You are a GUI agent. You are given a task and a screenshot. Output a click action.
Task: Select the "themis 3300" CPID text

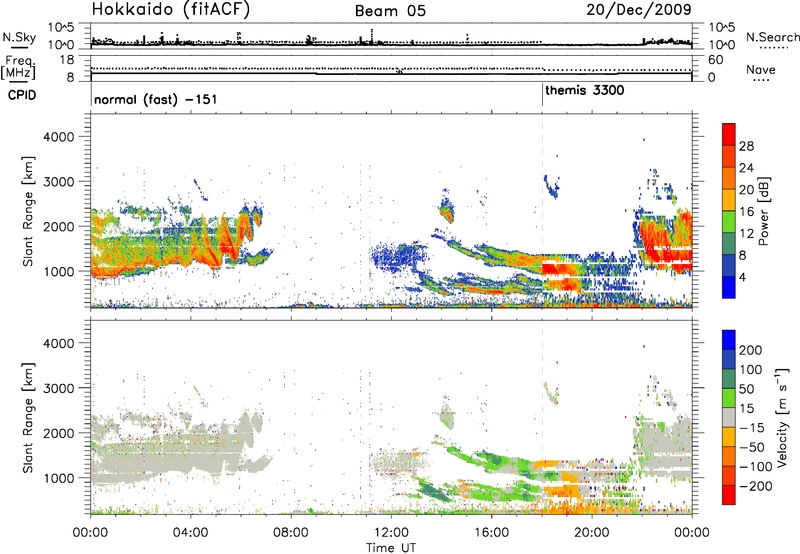point(585,90)
